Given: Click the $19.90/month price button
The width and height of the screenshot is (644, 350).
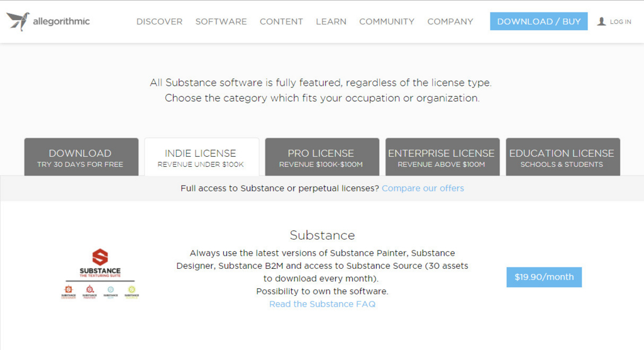Looking at the screenshot, I should tap(544, 277).
